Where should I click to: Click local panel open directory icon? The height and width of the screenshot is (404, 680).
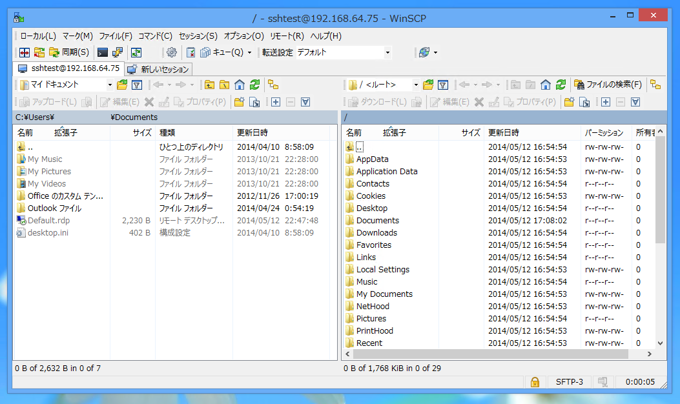click(x=122, y=85)
